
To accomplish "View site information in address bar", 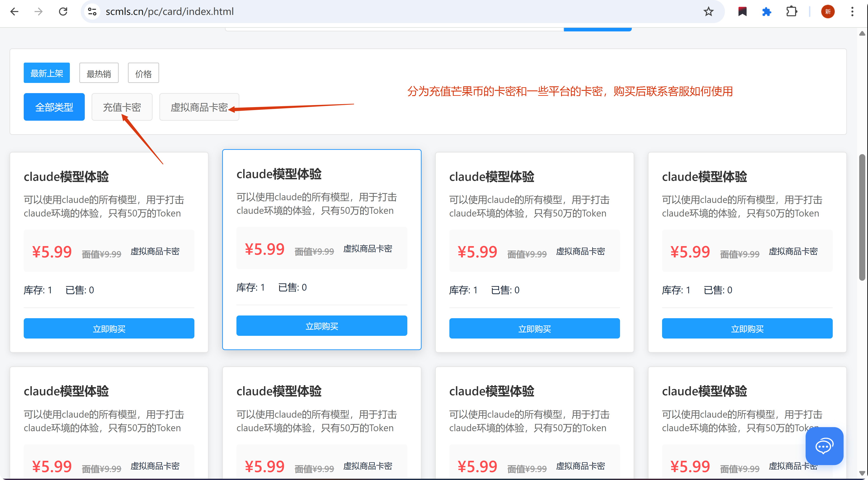I will pos(92,12).
